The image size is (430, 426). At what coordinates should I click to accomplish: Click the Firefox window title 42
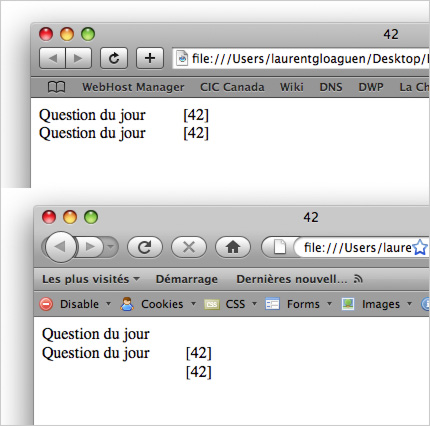[x=311, y=217]
